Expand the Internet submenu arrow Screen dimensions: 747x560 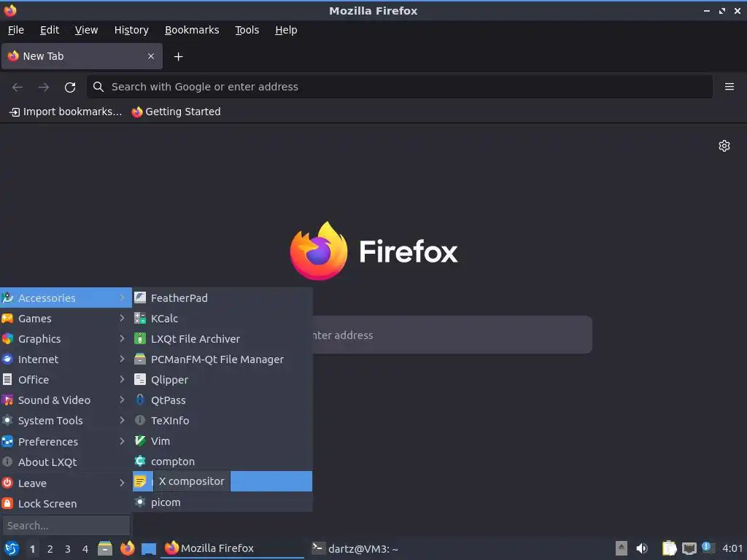tap(122, 359)
